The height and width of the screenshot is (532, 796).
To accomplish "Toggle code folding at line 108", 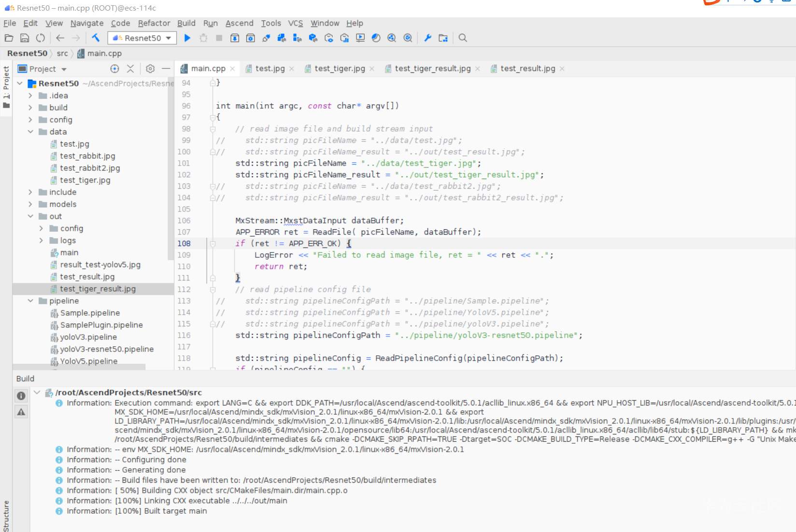I will pyautogui.click(x=213, y=244).
